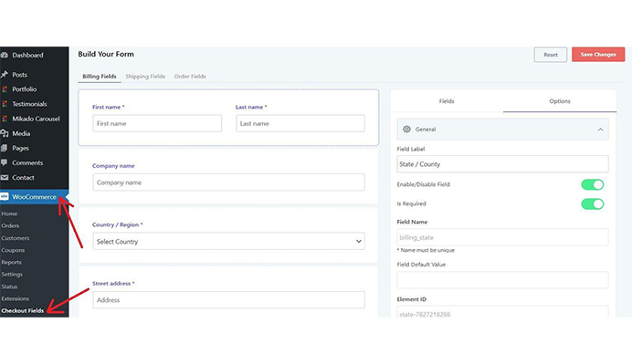
Task: Click the First name input field
Action: (157, 123)
